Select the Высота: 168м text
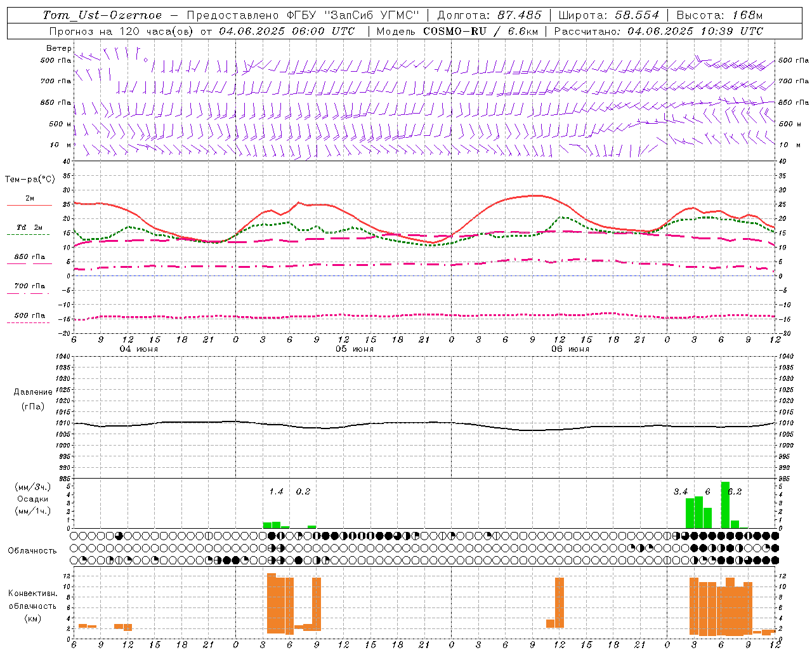This screenshot has width=812, height=650. tap(719, 15)
